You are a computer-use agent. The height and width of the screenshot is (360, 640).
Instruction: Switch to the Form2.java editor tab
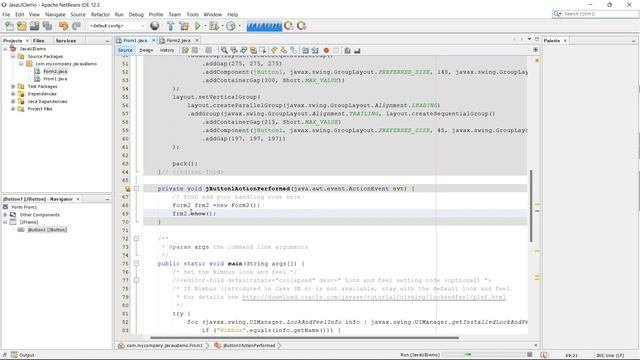click(x=178, y=40)
